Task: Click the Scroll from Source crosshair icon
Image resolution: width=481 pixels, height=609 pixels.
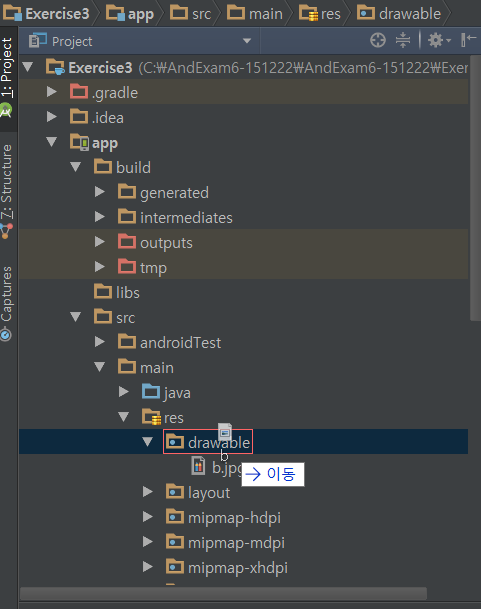Action: (x=378, y=40)
